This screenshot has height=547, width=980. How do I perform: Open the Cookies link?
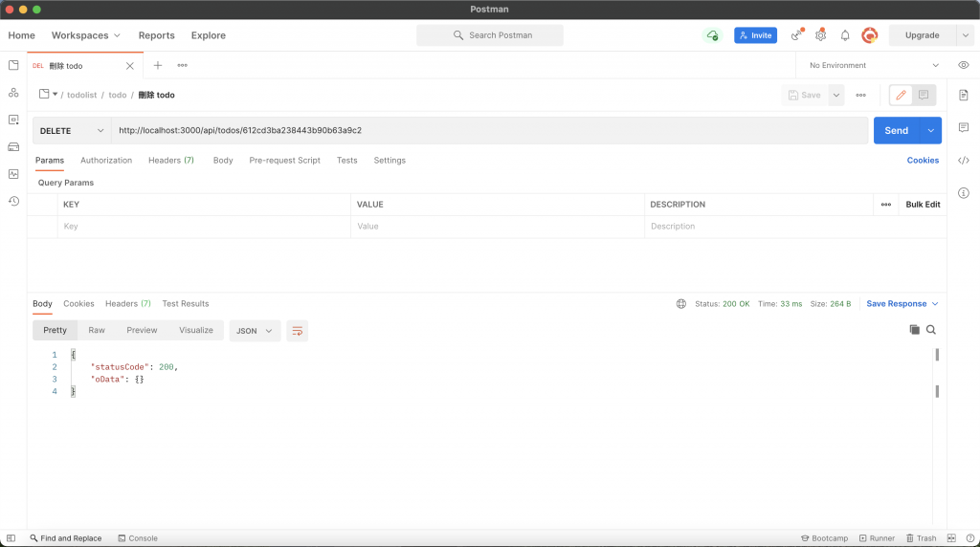point(923,161)
